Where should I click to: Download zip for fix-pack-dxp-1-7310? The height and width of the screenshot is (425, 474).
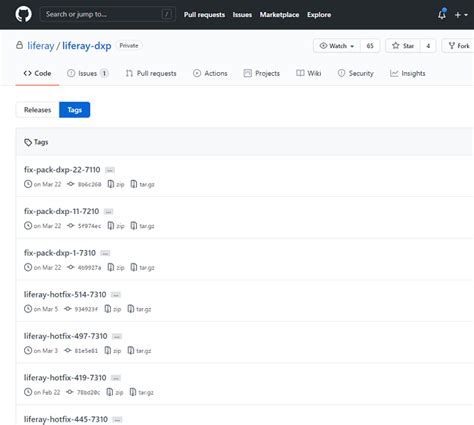(116, 268)
